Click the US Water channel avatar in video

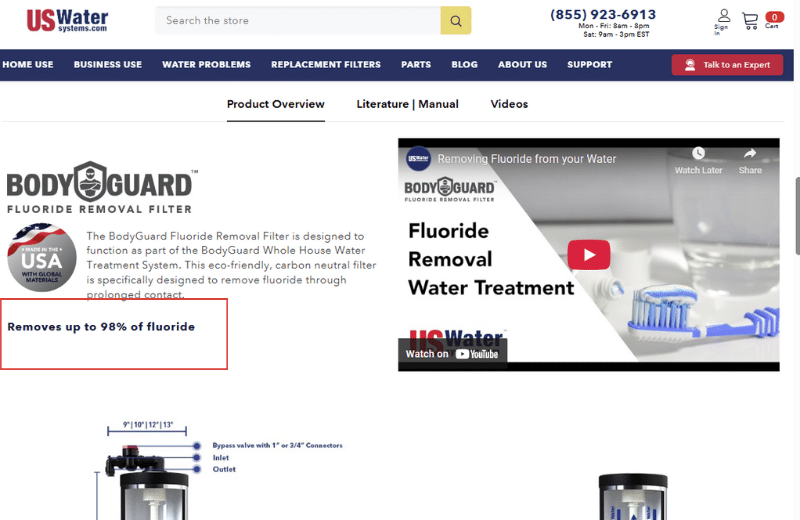[418, 159]
